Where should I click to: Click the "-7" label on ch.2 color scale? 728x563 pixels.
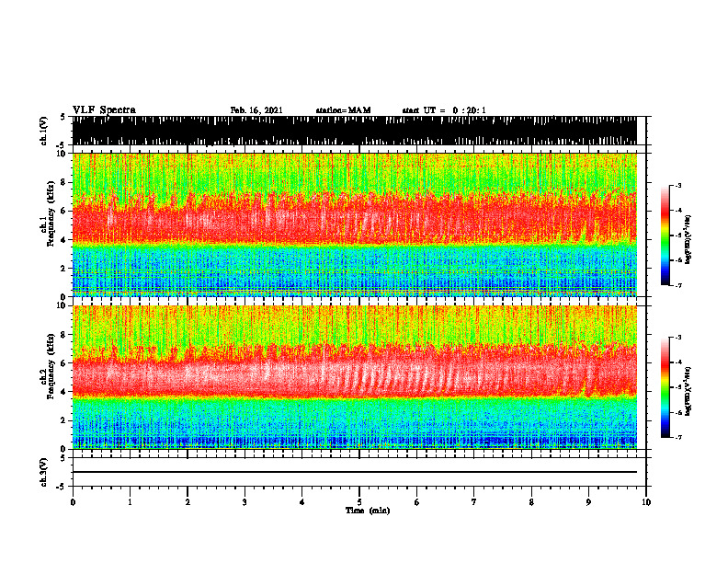[677, 437]
